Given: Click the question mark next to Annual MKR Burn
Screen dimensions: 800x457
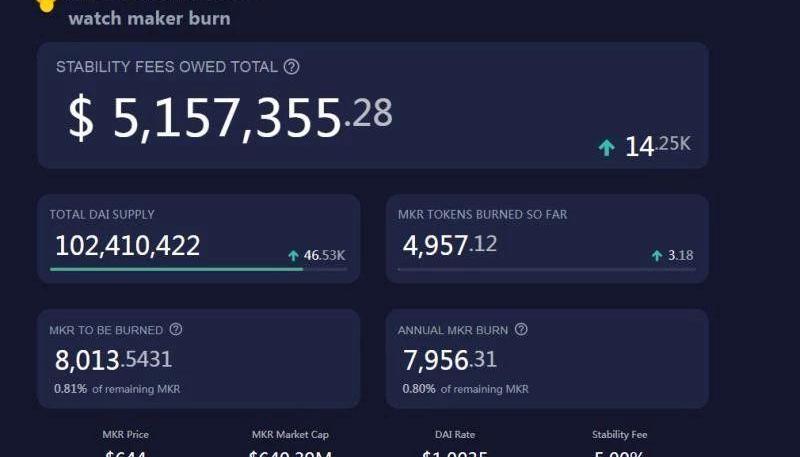Looking at the screenshot, I should pyautogui.click(x=521, y=330).
